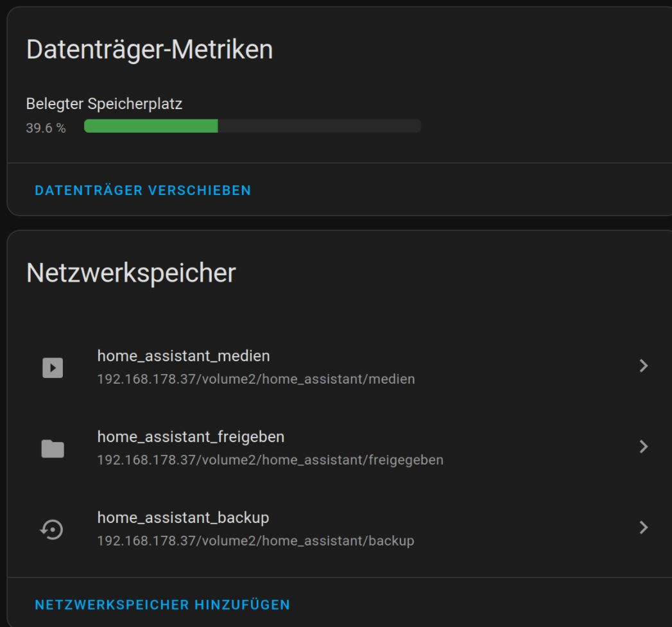Click the media play icon for home_assistant_medien

click(54, 367)
